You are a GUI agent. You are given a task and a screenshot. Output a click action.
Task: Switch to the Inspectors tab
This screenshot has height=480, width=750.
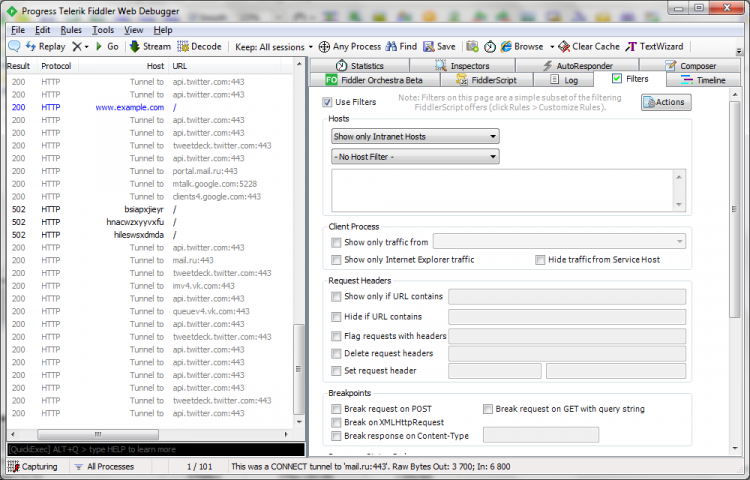click(462, 65)
